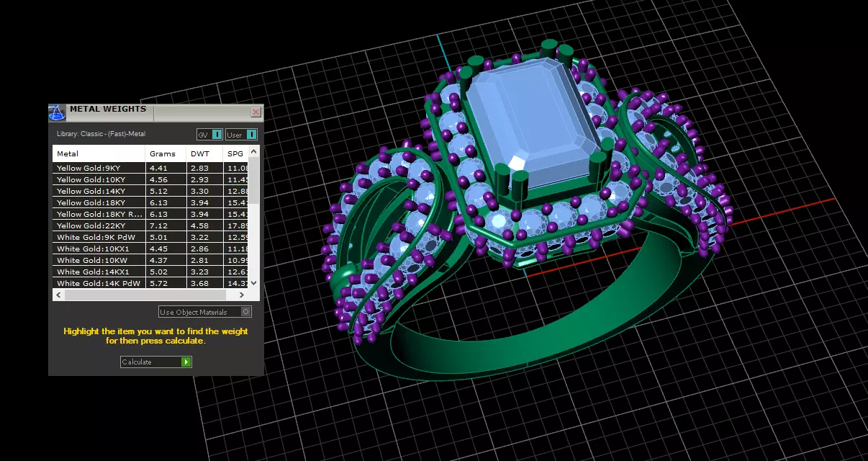Click the Calculate button
The width and height of the screenshot is (868, 461).
156,362
